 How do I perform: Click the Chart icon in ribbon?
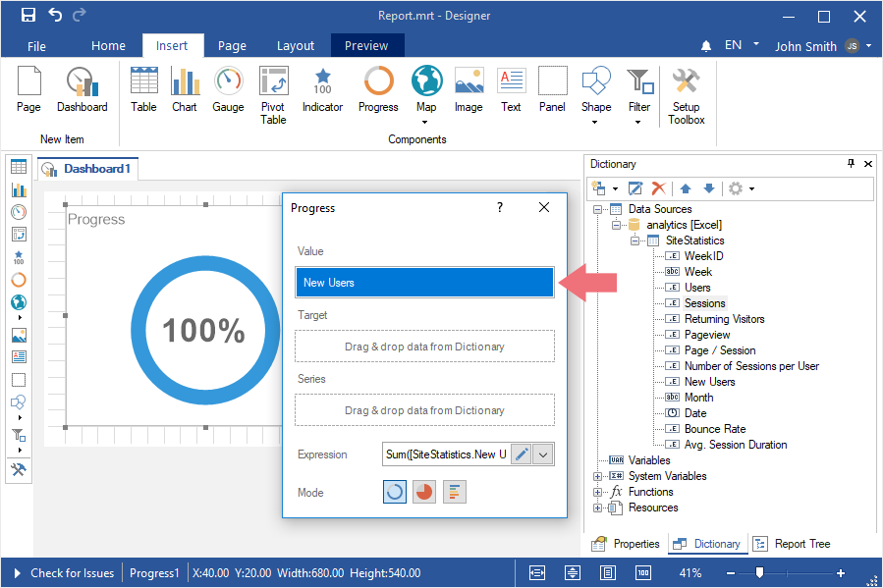(x=185, y=90)
